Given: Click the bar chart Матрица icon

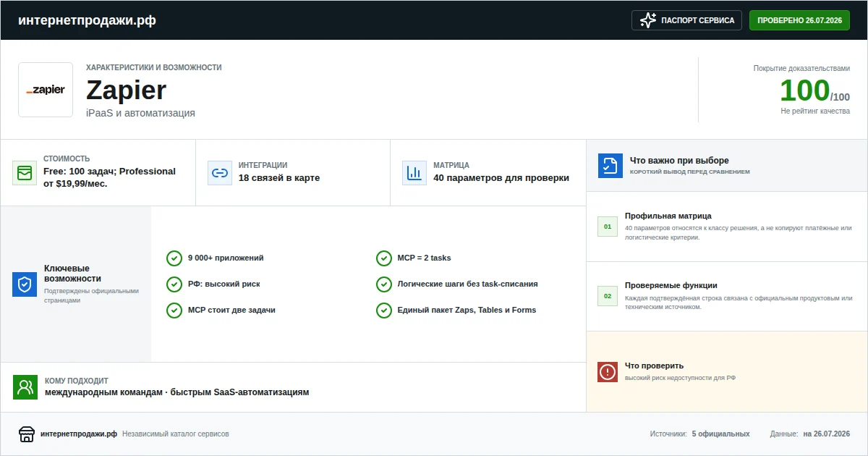Looking at the screenshot, I should [414, 173].
